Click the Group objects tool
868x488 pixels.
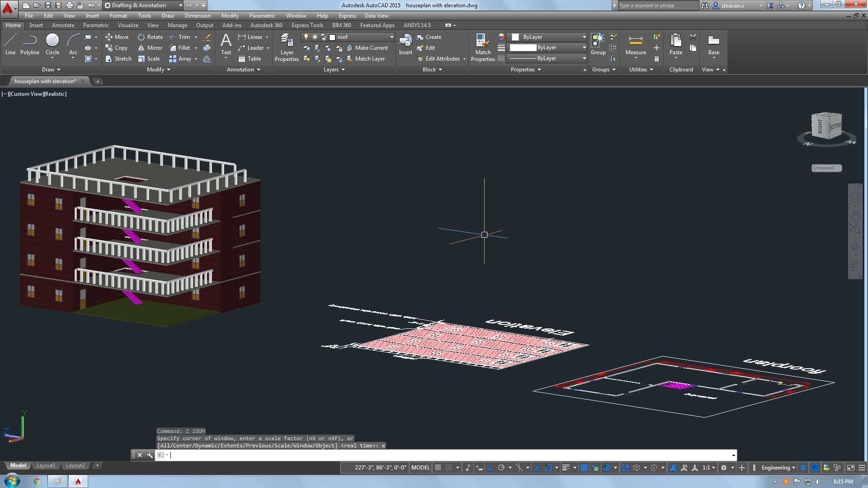598,45
